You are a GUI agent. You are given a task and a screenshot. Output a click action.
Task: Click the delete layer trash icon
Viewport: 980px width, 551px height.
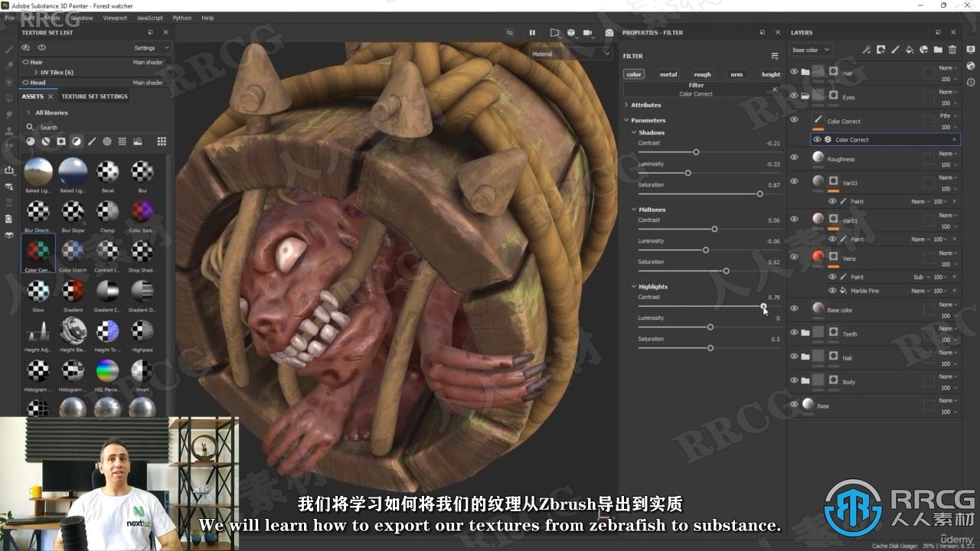point(952,50)
